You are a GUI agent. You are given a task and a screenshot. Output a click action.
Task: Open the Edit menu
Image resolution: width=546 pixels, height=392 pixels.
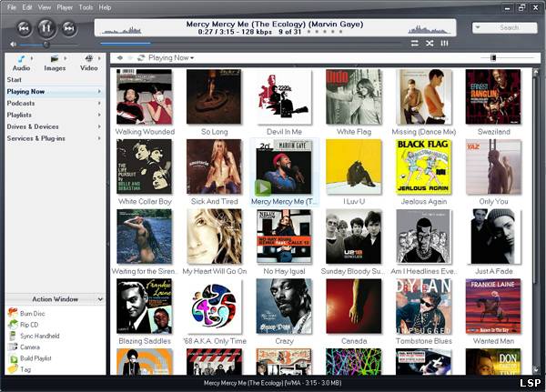click(x=27, y=7)
